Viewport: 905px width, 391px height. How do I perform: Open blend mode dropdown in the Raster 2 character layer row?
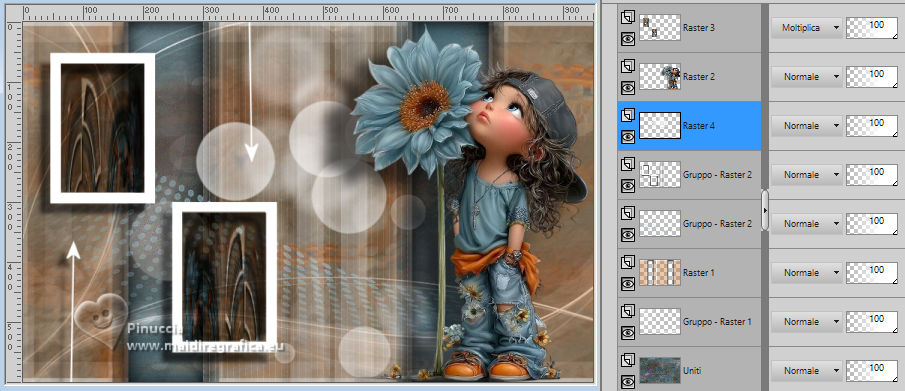tap(806, 76)
